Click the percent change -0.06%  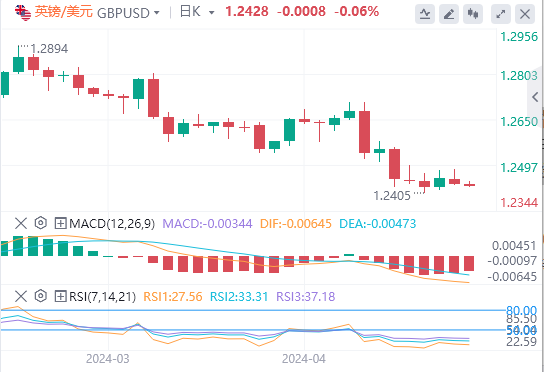[x=357, y=12]
